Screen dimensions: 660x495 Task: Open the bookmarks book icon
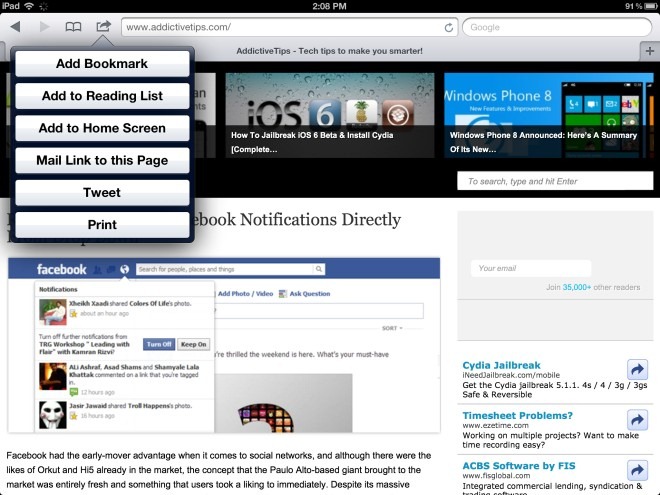[x=73, y=27]
